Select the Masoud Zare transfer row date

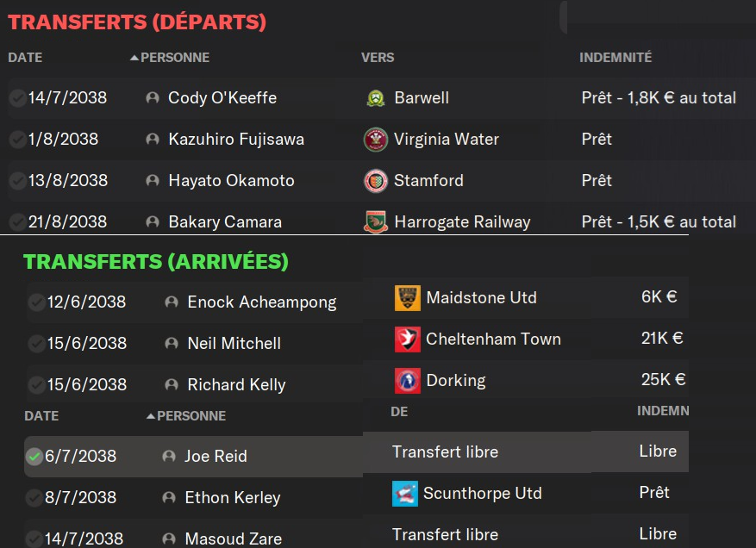click(x=79, y=539)
